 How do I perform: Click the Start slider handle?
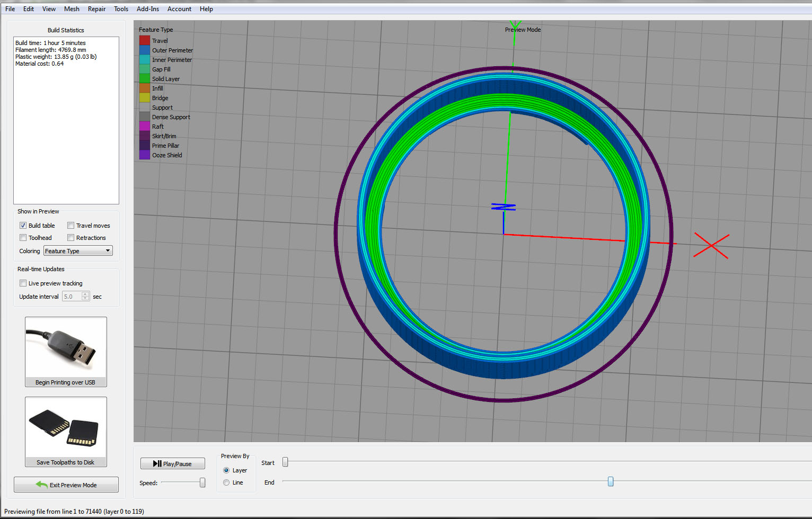[285, 462]
